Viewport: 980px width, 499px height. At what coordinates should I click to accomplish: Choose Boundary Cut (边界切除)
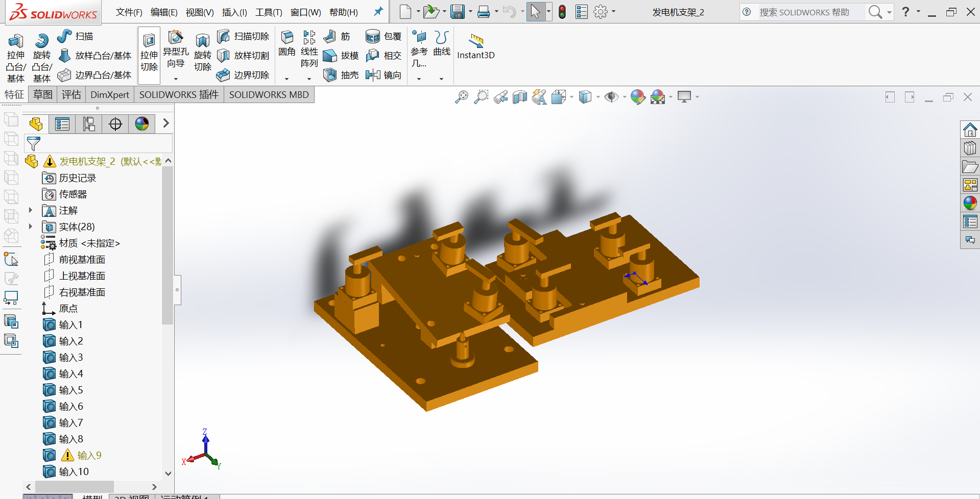click(x=243, y=75)
